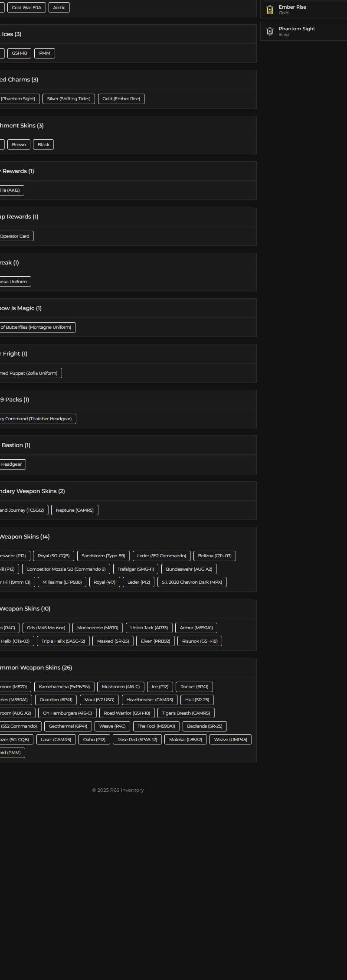This screenshot has height=980, width=347.
Task: Select the Leder (P12) skin tag
Action: 139,582
